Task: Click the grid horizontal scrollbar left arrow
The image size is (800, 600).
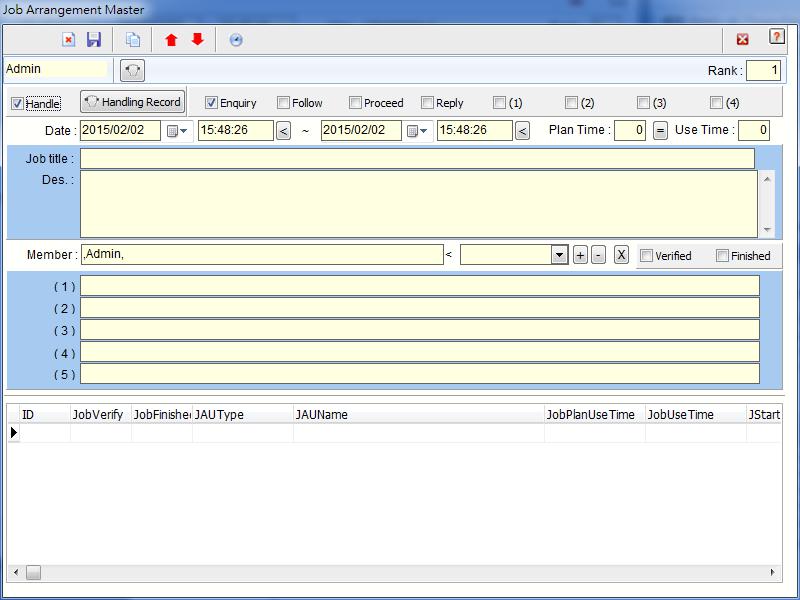Action: click(x=16, y=572)
